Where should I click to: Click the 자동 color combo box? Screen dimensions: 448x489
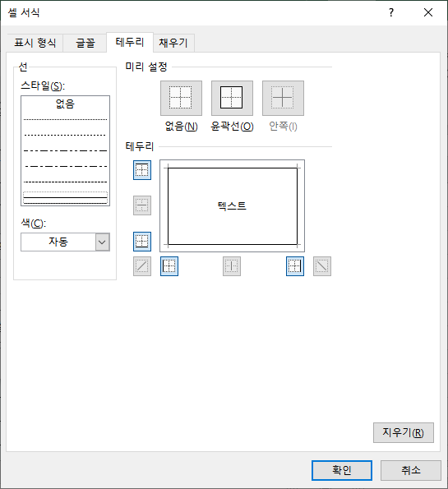(65, 242)
